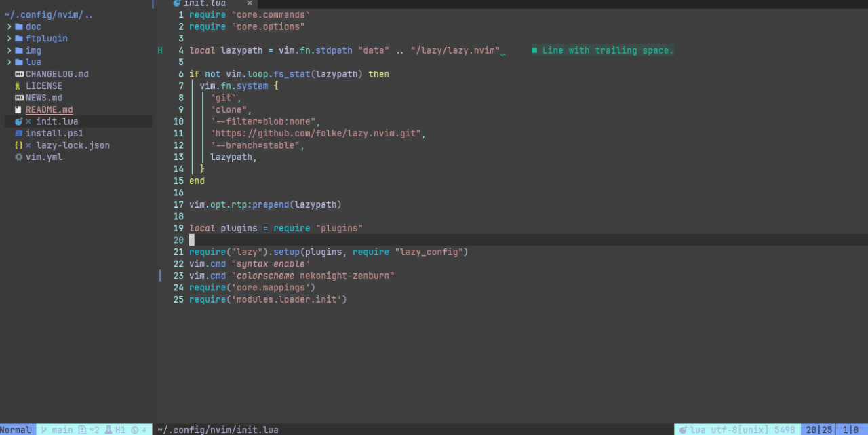Click require('core.mappings') on line 24

(x=252, y=288)
